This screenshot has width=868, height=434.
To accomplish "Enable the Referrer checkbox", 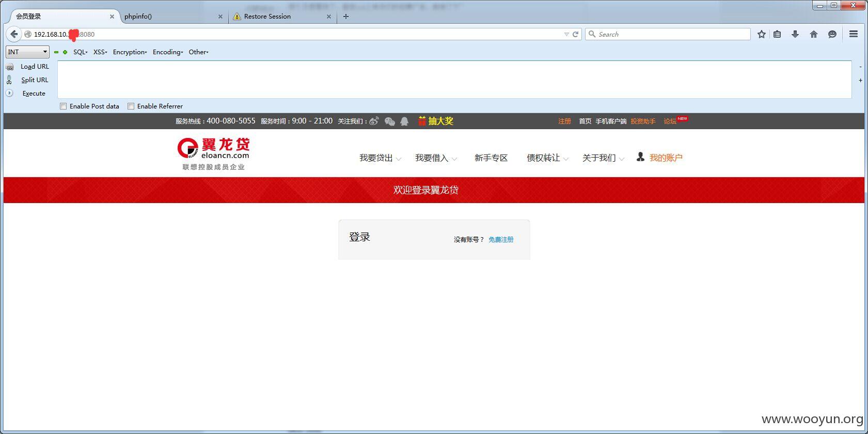I will point(131,106).
